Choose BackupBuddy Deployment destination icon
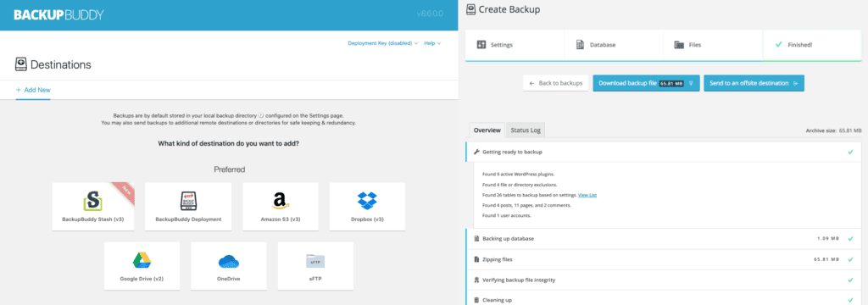868x305 pixels. [x=188, y=201]
